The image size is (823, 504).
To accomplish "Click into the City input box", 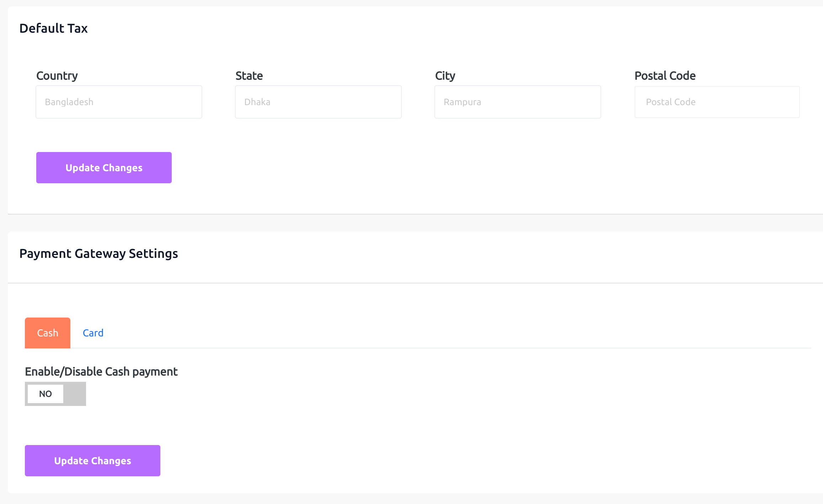I will (518, 102).
